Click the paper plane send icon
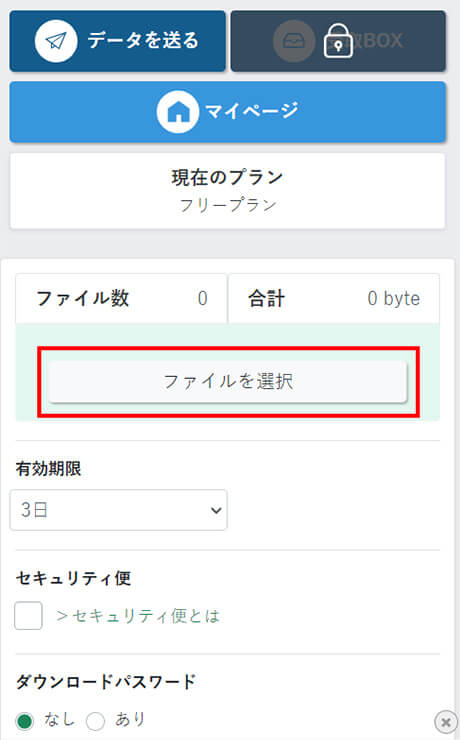Image resolution: width=460 pixels, height=740 pixels. coord(56,41)
